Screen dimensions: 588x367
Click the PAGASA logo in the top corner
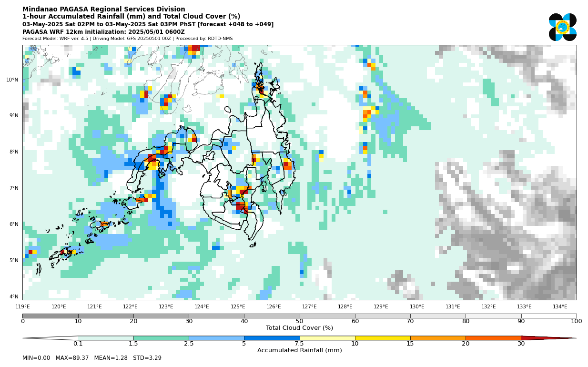(563, 27)
